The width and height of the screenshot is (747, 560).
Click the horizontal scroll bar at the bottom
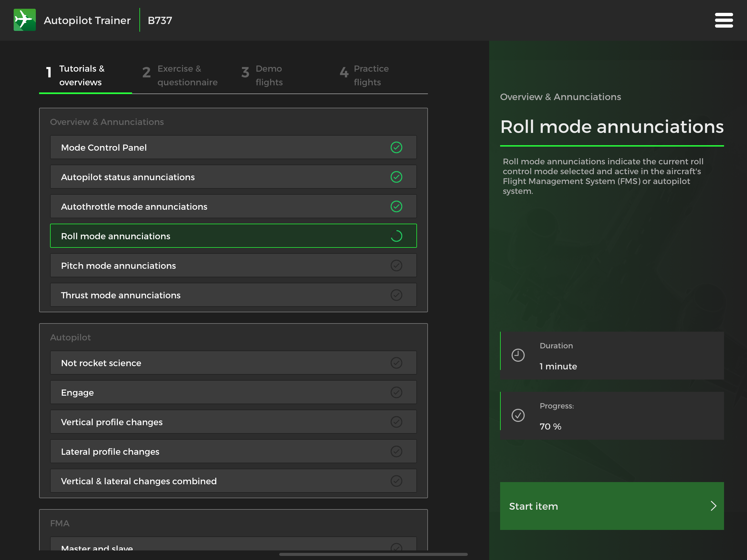click(373, 554)
